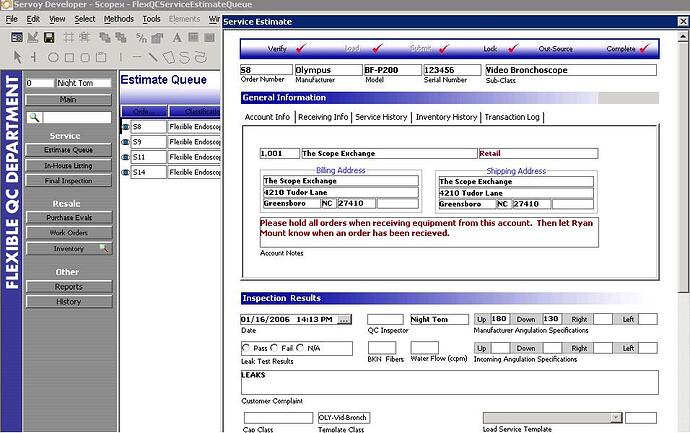Click the send-to-back stacked squares icon
The height and width of the screenshot is (433, 690).
(x=121, y=38)
